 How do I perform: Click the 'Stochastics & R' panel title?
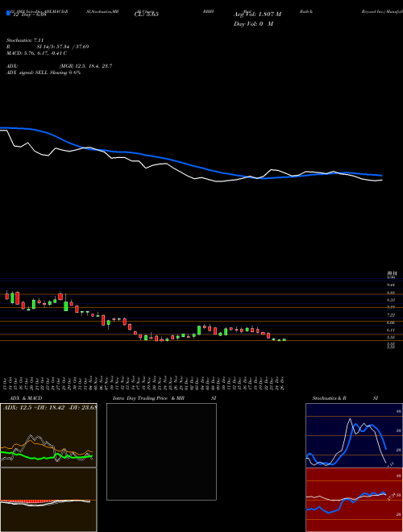(x=329, y=398)
